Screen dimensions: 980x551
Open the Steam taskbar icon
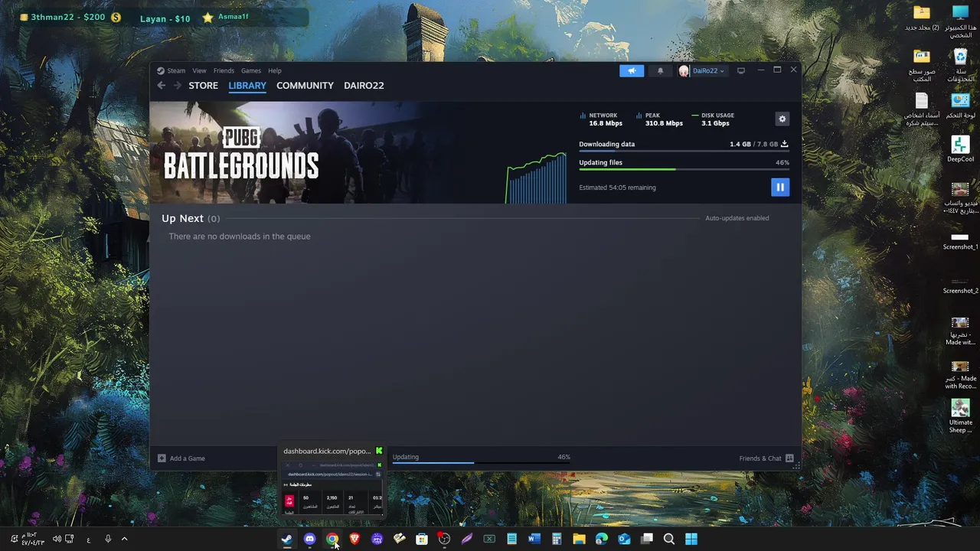(286, 539)
